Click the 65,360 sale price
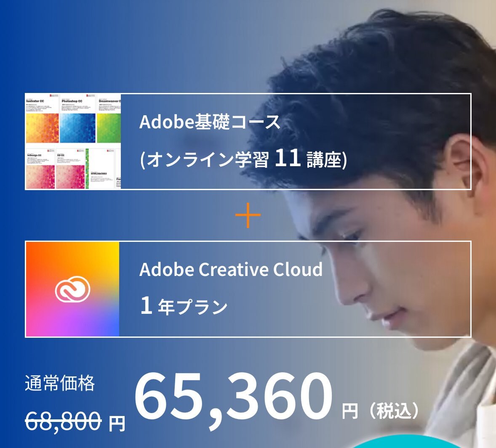The image size is (496, 448). 233,399
